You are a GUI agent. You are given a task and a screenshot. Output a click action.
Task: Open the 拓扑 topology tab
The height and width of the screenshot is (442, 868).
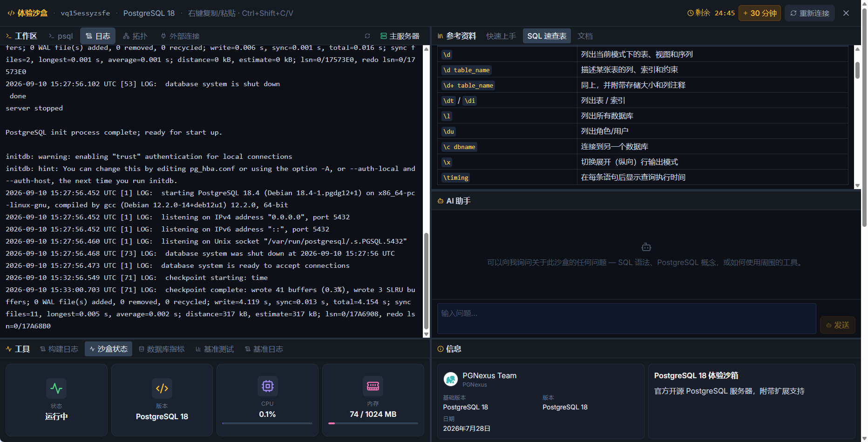(135, 36)
